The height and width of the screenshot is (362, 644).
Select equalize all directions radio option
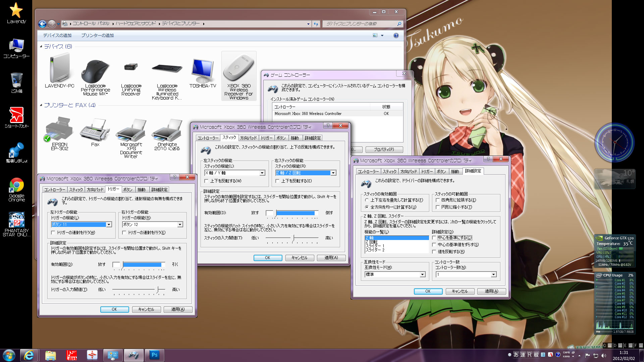[367, 207]
